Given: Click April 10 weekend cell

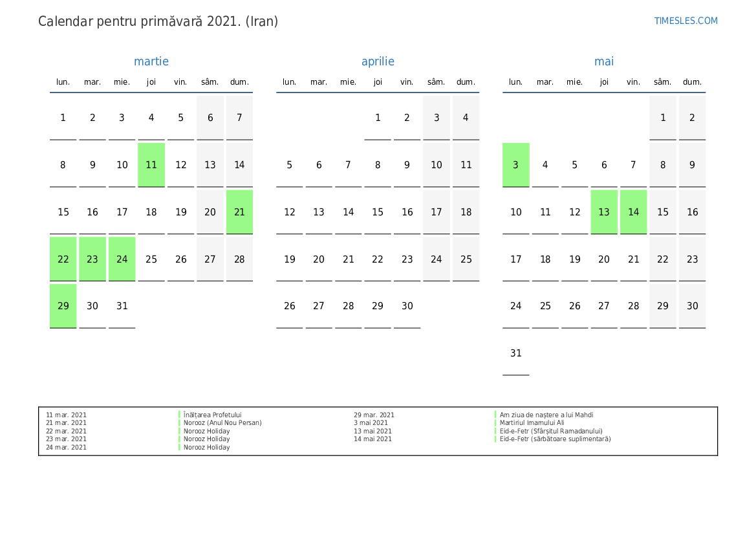Looking at the screenshot, I should [x=437, y=165].
